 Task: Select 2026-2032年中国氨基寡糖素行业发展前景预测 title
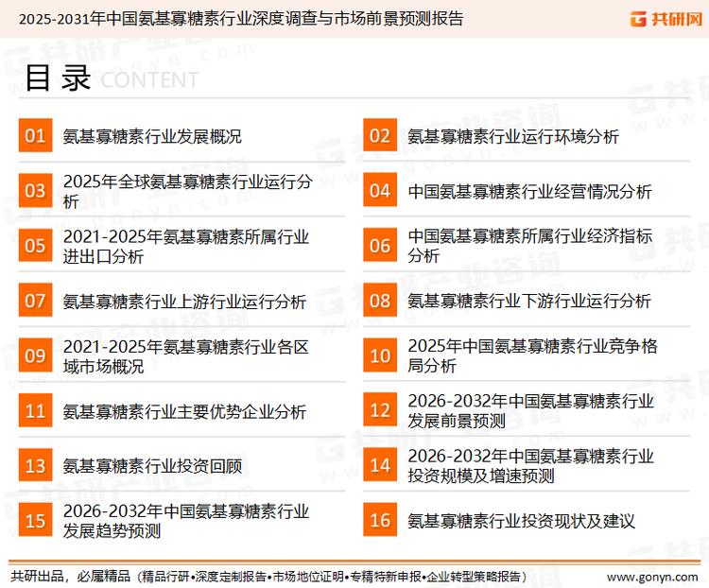pos(531,410)
